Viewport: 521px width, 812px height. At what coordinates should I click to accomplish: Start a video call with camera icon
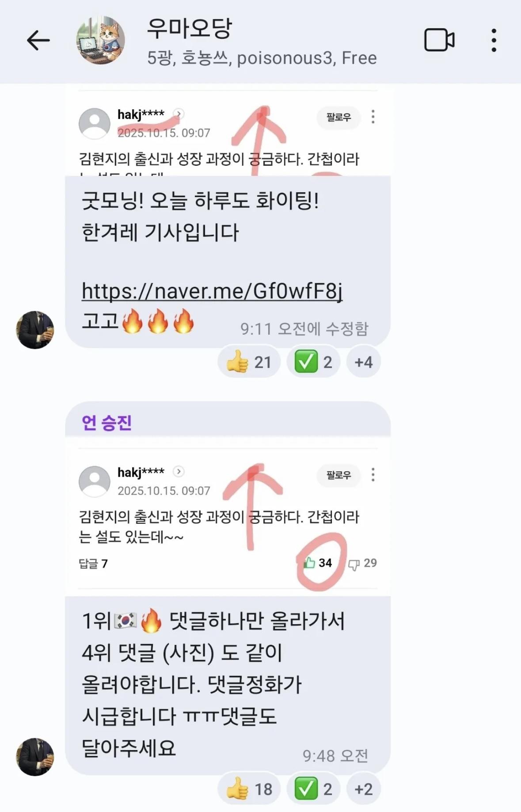click(x=439, y=40)
